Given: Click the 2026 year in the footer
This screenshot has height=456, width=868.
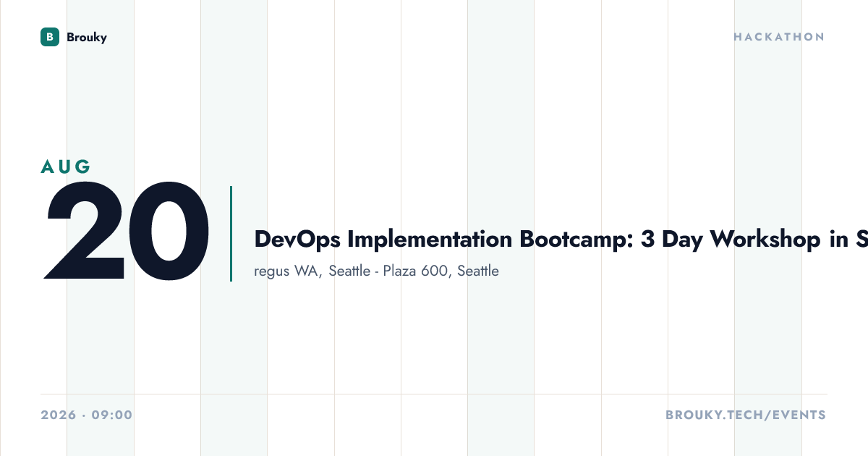Looking at the screenshot, I should pyautogui.click(x=58, y=415).
